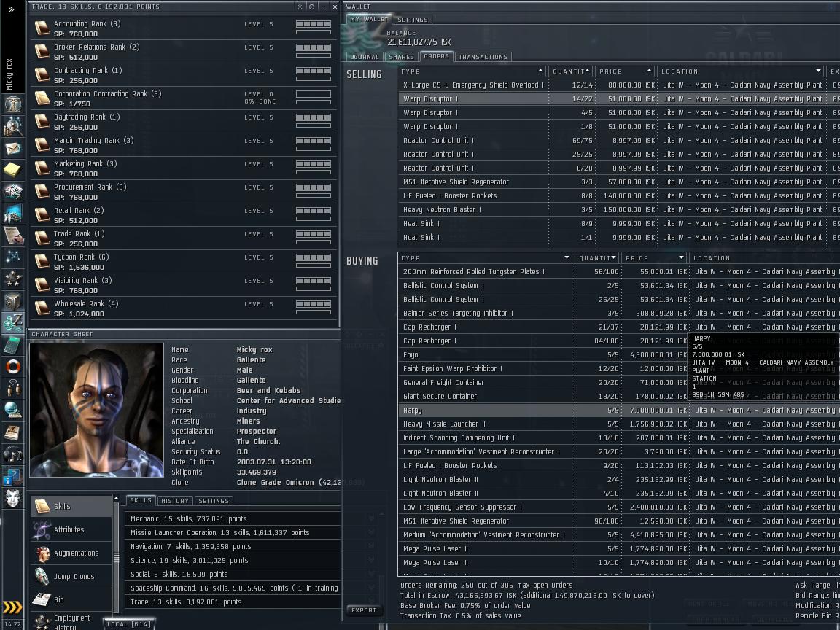Select the 'Harpy' buy order row

point(619,410)
